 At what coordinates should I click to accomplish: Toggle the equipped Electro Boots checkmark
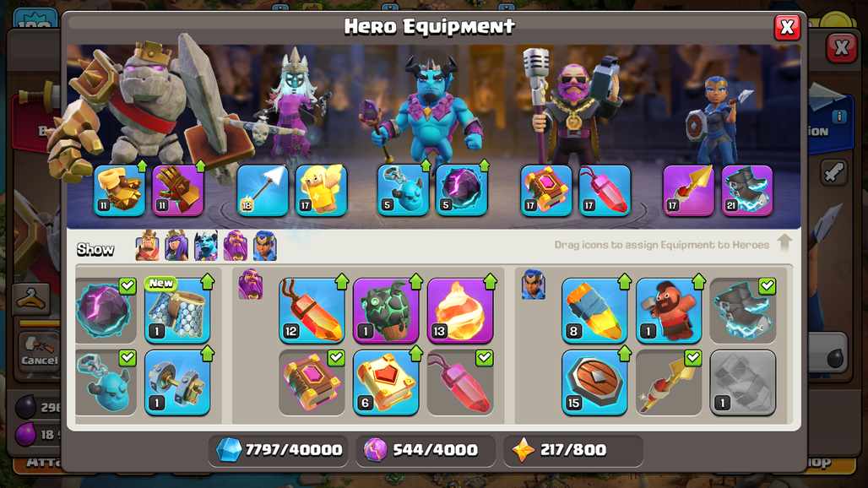pyautogui.click(x=768, y=286)
